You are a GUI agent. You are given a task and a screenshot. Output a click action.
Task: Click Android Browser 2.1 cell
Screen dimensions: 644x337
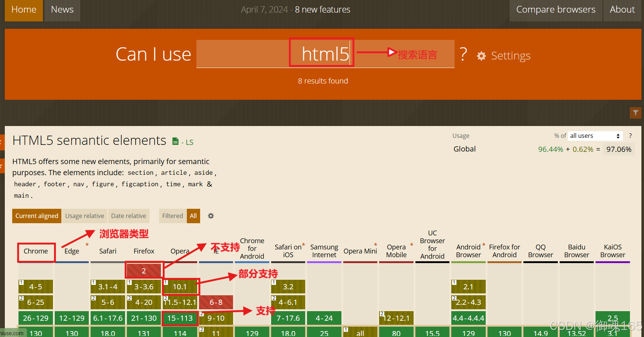pyautogui.click(x=468, y=287)
